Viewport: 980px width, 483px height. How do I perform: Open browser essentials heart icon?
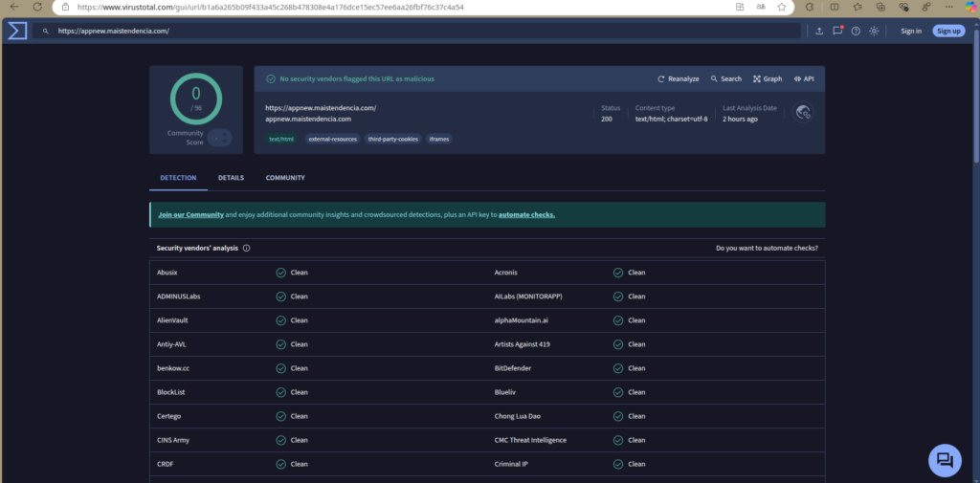(x=903, y=7)
